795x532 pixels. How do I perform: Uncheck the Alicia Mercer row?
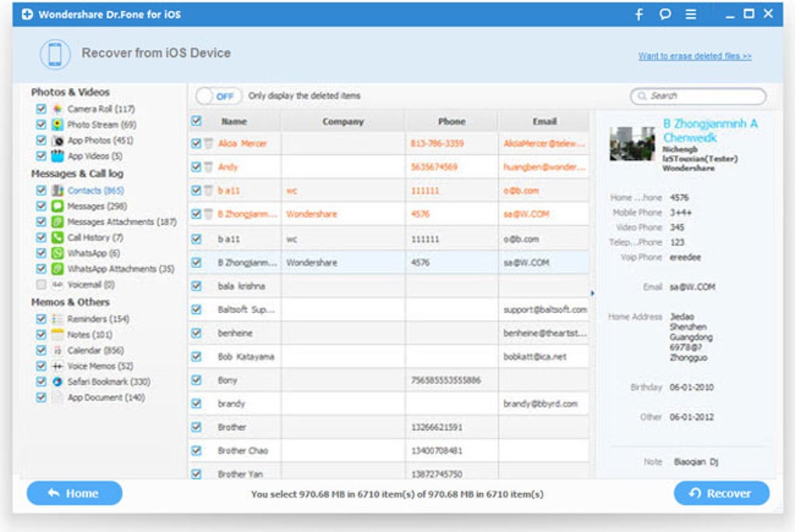(x=195, y=144)
